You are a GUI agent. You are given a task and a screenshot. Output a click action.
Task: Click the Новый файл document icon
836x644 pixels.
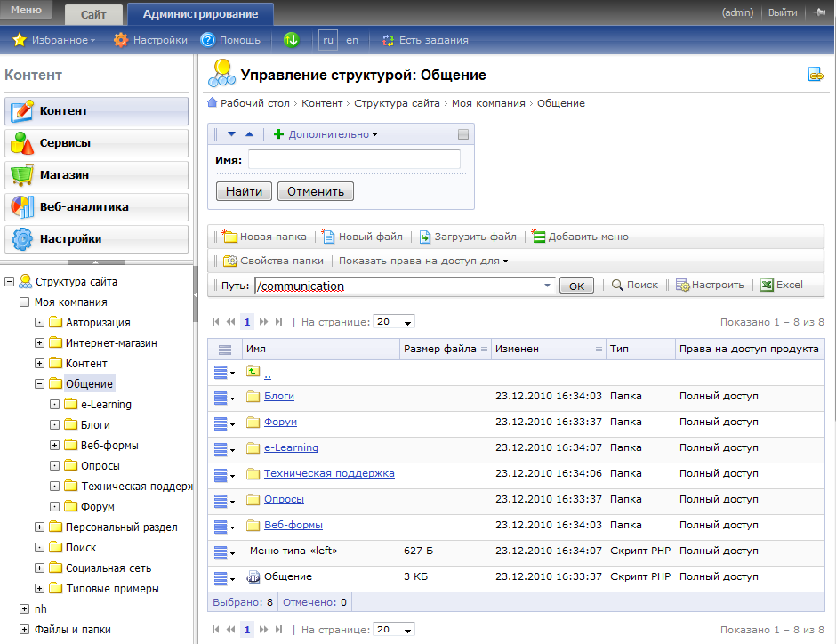coord(328,237)
